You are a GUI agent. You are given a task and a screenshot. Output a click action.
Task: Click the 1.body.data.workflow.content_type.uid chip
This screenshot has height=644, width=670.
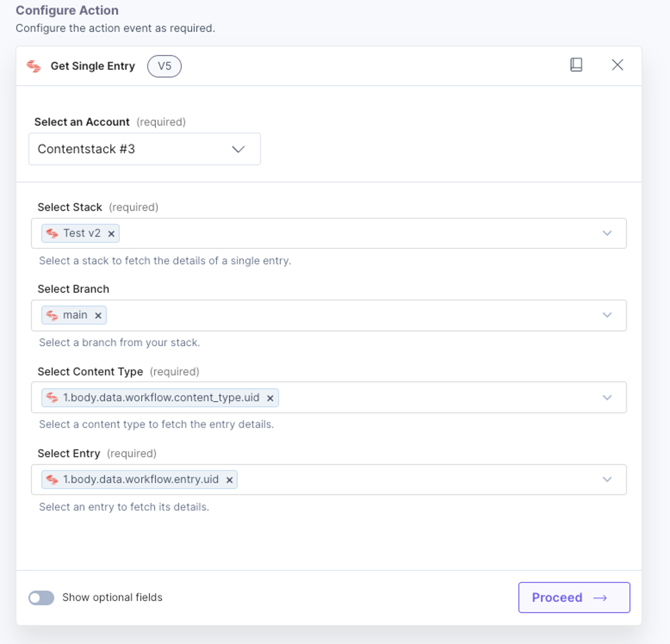point(160,398)
